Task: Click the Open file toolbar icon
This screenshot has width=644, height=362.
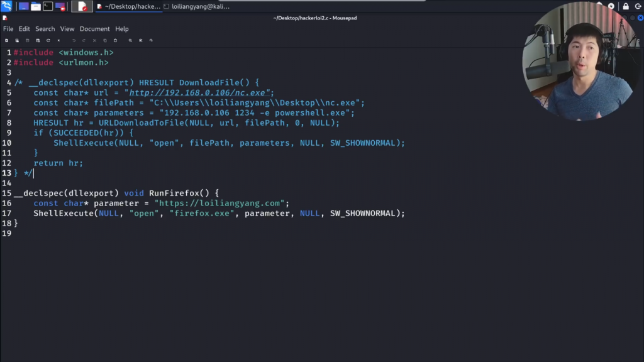Action: (17, 41)
